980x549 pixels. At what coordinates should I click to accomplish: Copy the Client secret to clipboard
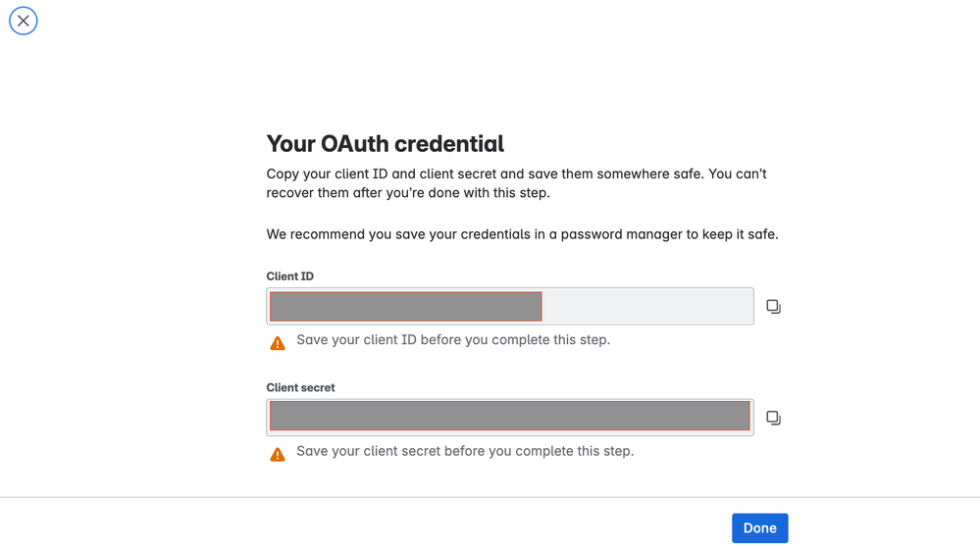coord(773,418)
